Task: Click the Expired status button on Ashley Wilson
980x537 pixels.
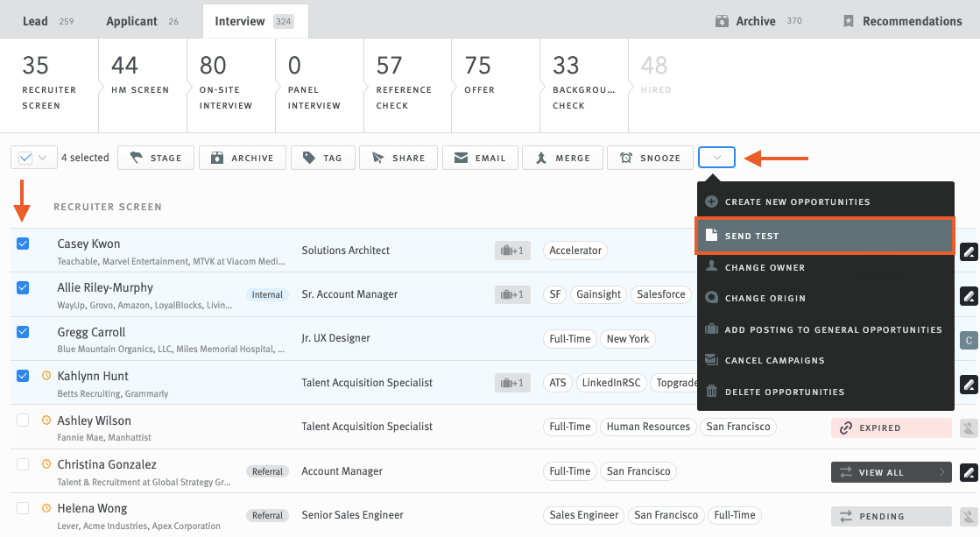Action: (x=891, y=427)
